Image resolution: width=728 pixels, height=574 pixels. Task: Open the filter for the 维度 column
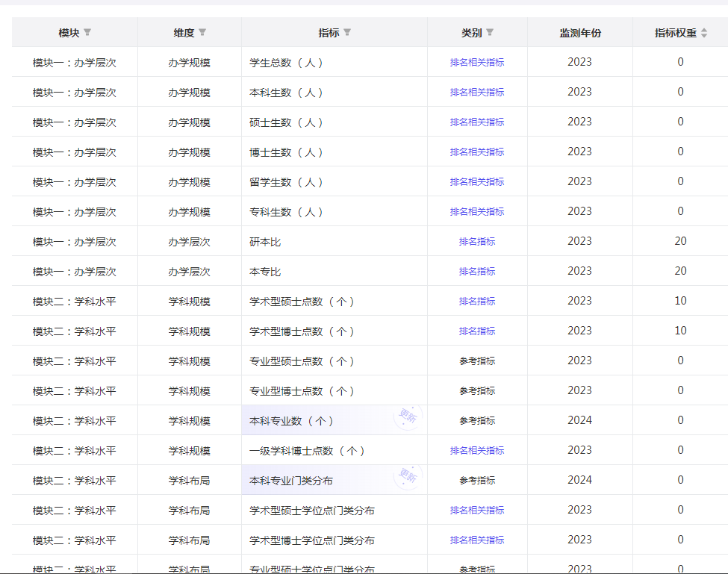click(202, 33)
